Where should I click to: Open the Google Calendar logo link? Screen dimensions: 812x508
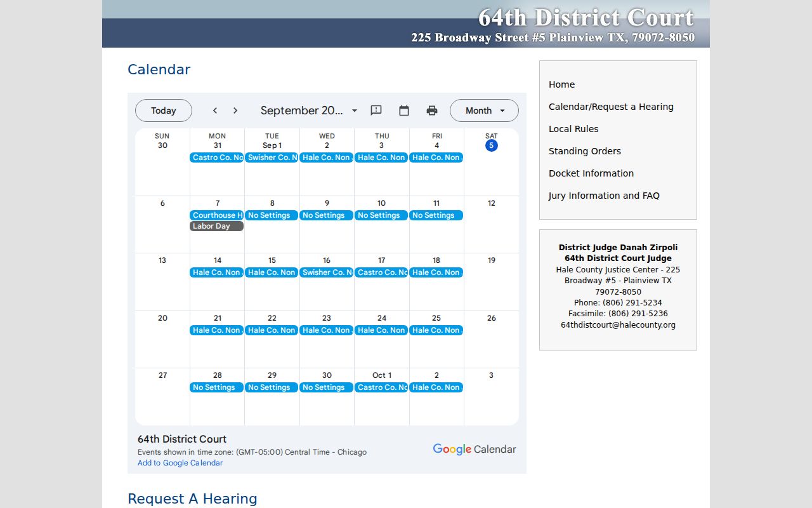pyautogui.click(x=475, y=450)
